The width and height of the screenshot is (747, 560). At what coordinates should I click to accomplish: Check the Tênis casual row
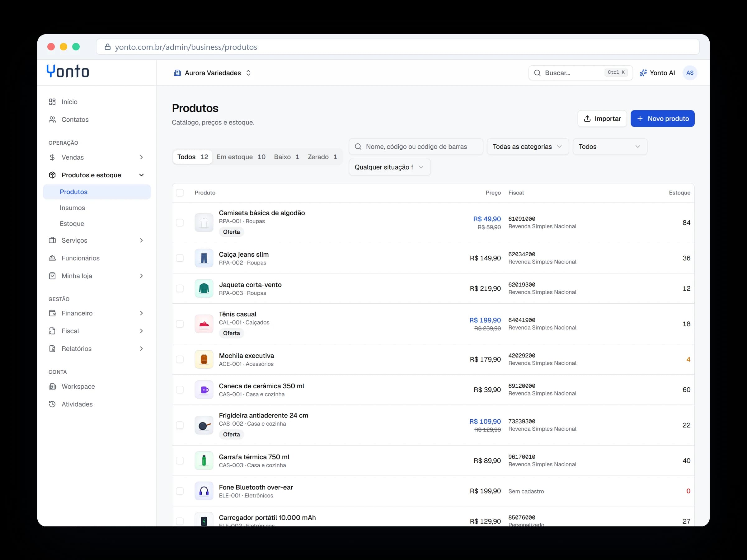(180, 324)
